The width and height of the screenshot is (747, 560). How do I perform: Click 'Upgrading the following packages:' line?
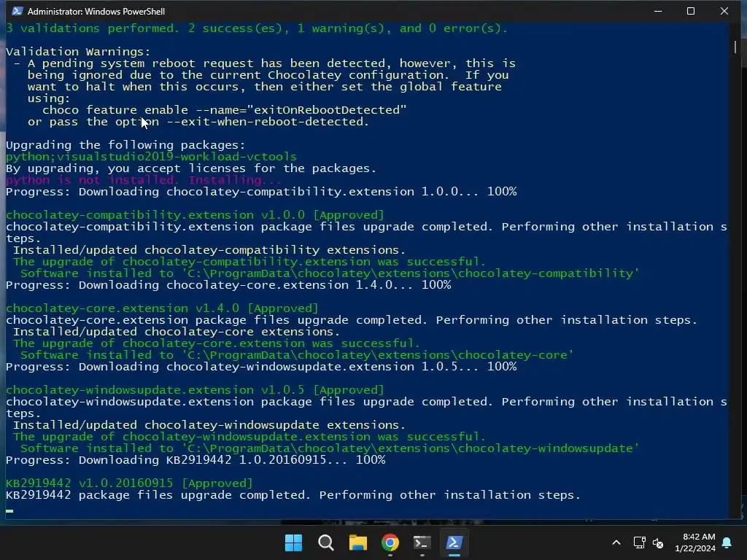125,145
